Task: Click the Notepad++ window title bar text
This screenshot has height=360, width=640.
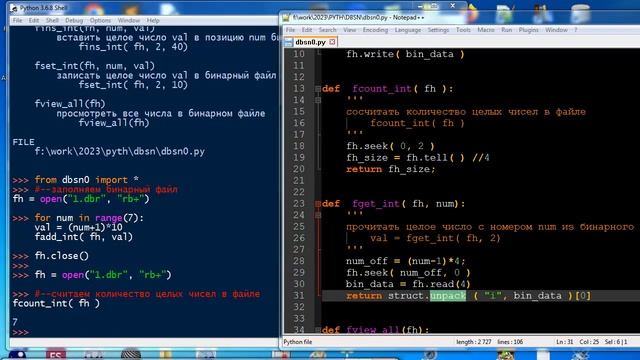Action: [359, 18]
